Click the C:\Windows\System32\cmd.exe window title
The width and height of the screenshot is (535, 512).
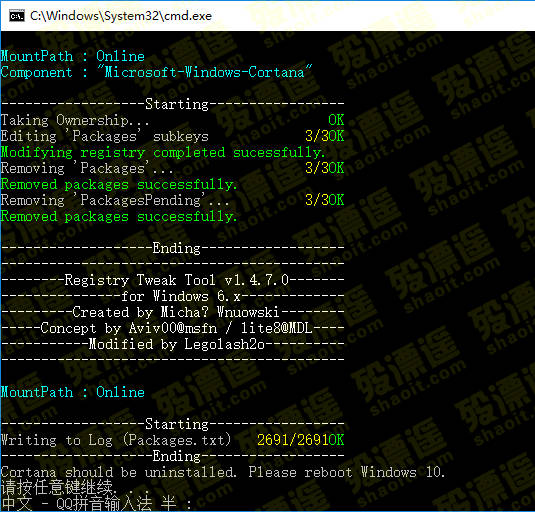(121, 16)
